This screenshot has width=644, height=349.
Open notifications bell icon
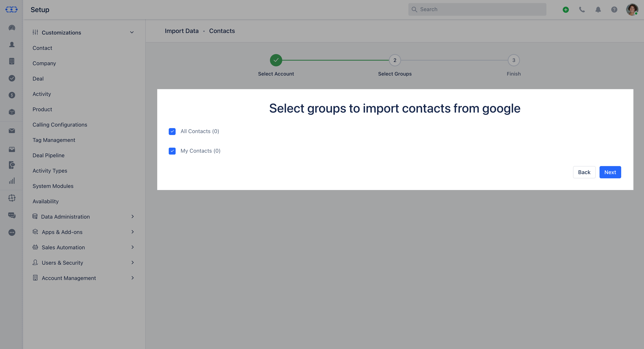(598, 10)
